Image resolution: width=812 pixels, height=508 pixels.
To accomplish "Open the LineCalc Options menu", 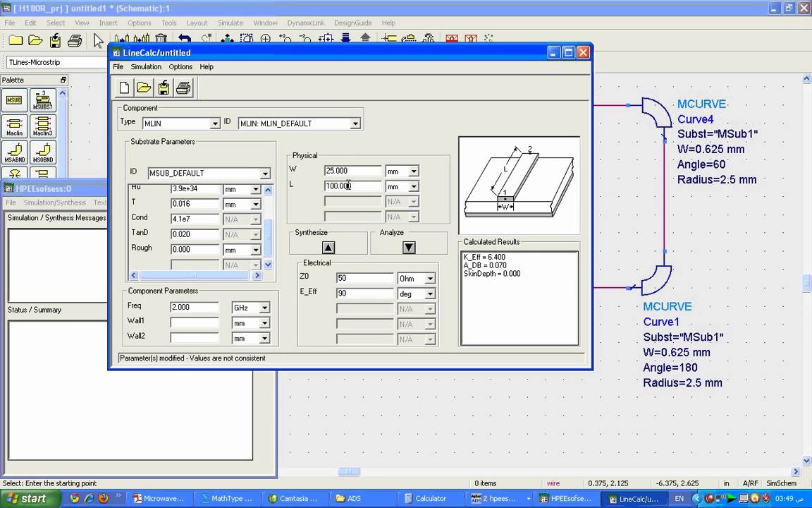I will pos(180,67).
